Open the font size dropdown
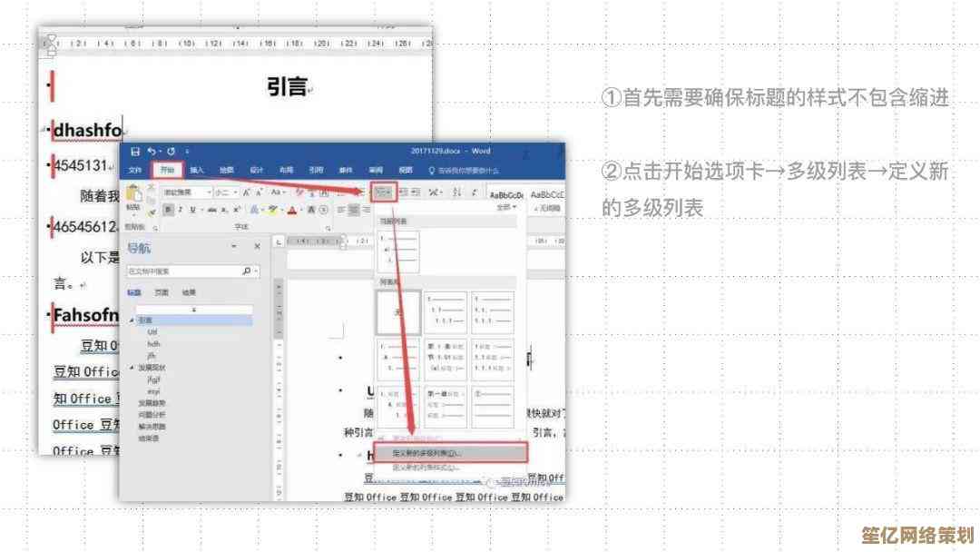 [236, 192]
